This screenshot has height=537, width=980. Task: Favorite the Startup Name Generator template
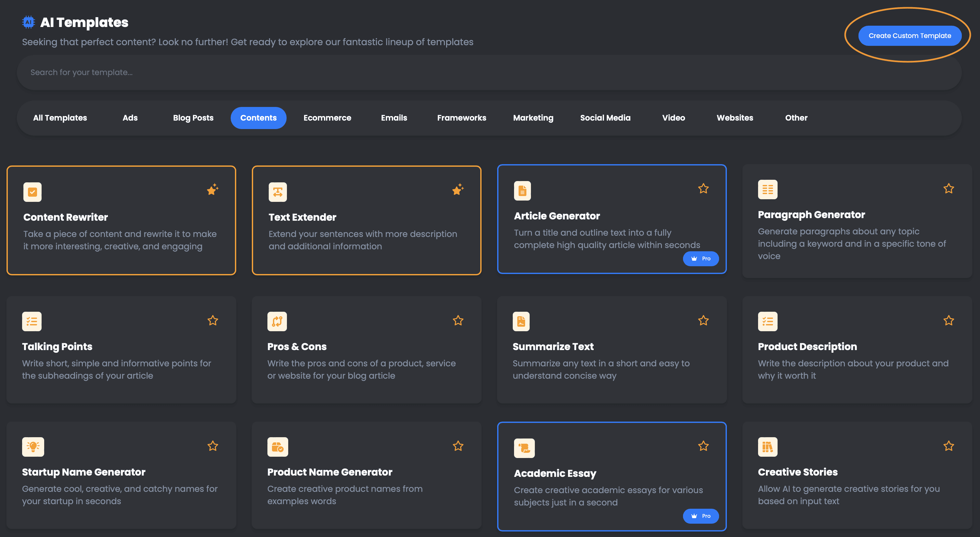click(213, 446)
